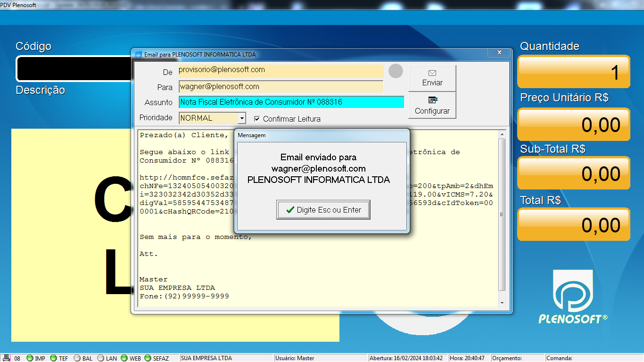Click the LAN gray status indicator
Image resolution: width=644 pixels, height=362 pixels.
tap(100, 358)
